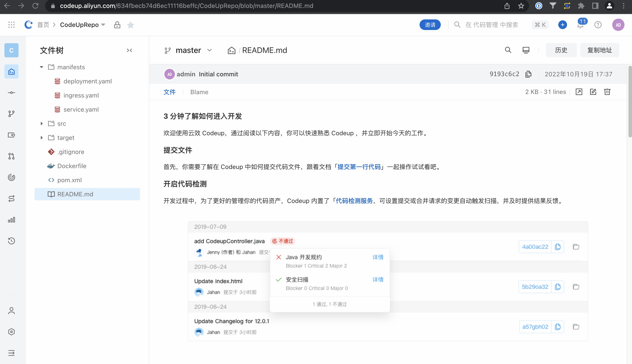This screenshot has height=364, width=632.
Task: Edit README.md with the pencil icon
Action: coord(593,92)
